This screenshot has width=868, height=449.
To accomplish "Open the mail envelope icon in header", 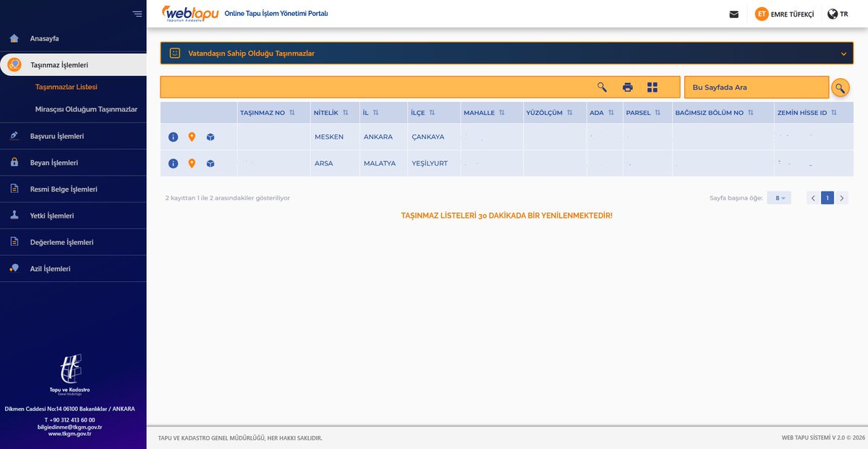I will 734,14.
